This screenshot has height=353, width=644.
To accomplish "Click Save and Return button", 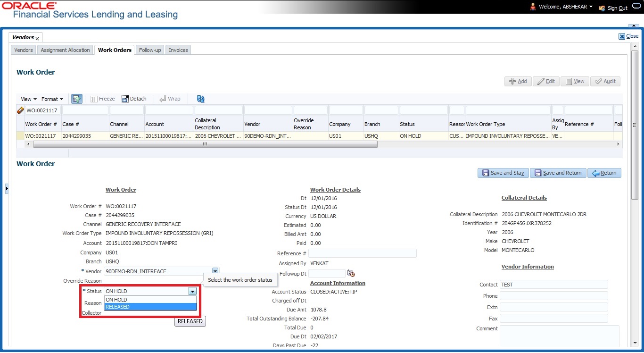I will click(x=558, y=173).
